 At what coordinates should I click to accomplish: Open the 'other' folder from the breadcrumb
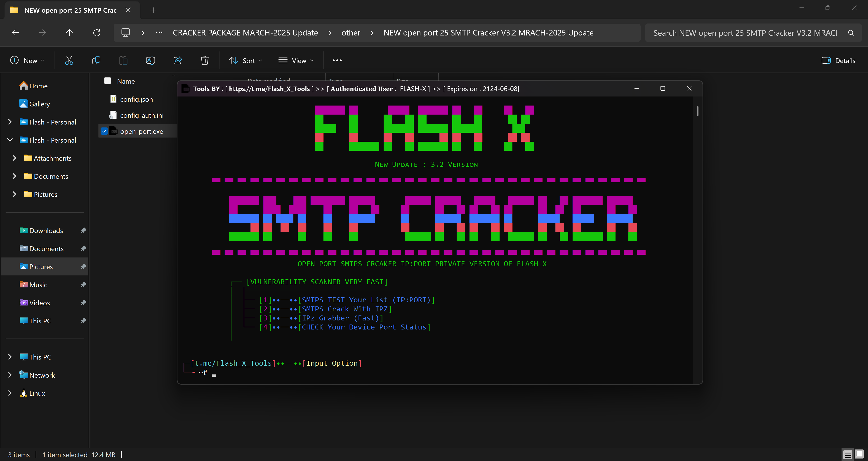point(351,32)
